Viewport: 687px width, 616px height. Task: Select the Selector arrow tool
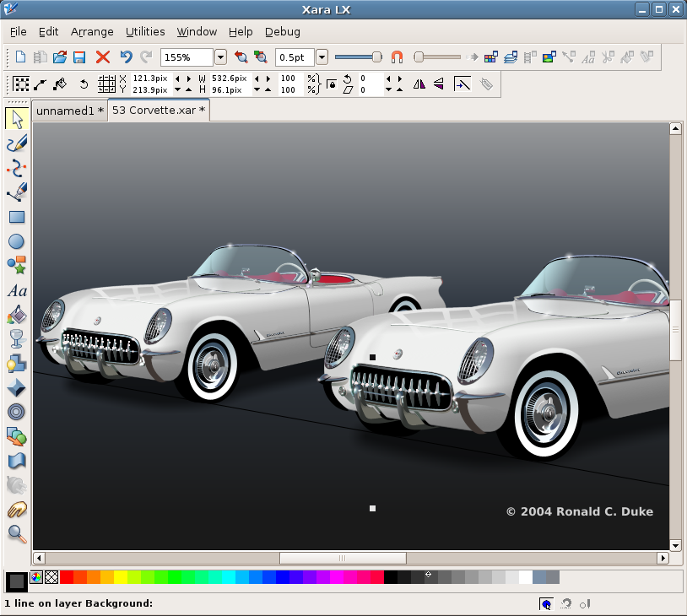tap(17, 119)
